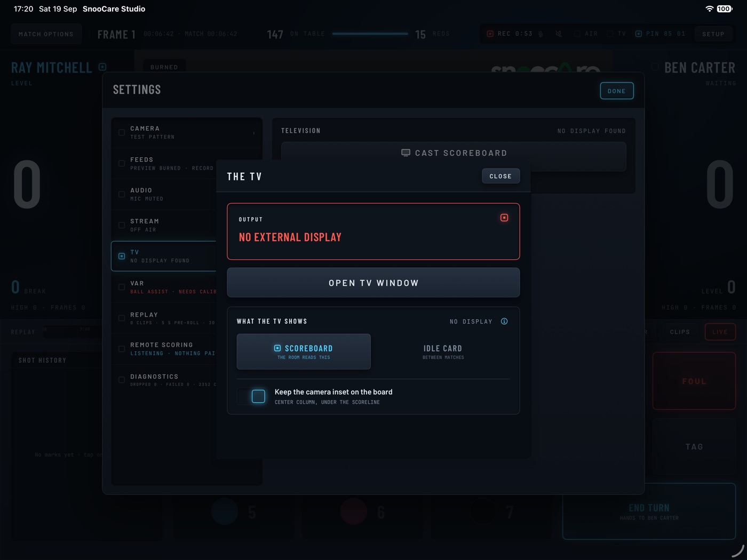This screenshot has width=747, height=560.
Task: Click the Ray Mitchell player name
Action: click(x=52, y=68)
